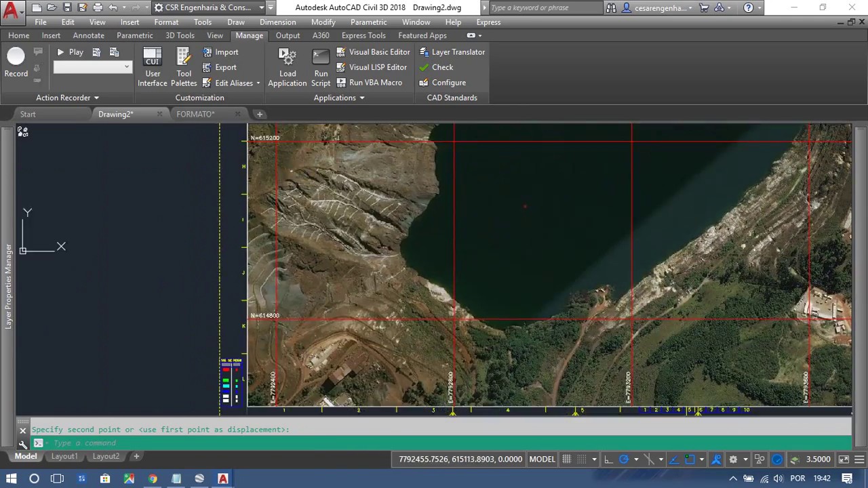Run the CAD Standards Check
This screenshot has width=868, height=488.
coord(436,67)
